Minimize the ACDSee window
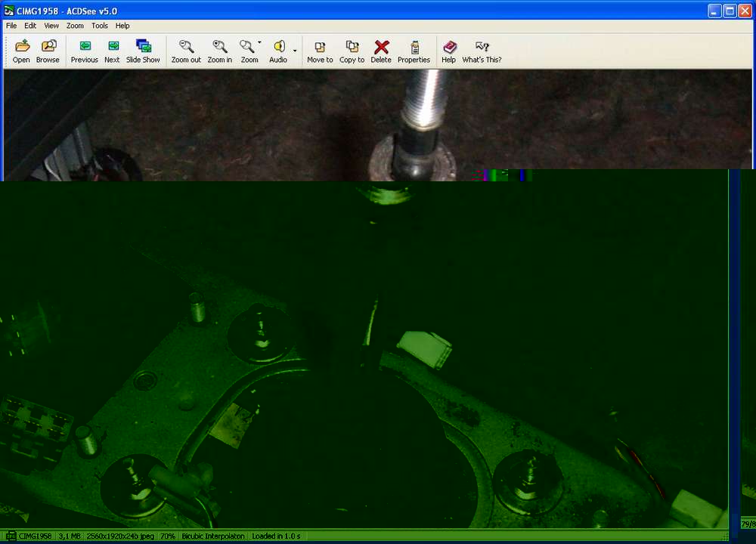Screen dimensions: 756x544 pyautogui.click(x=714, y=11)
